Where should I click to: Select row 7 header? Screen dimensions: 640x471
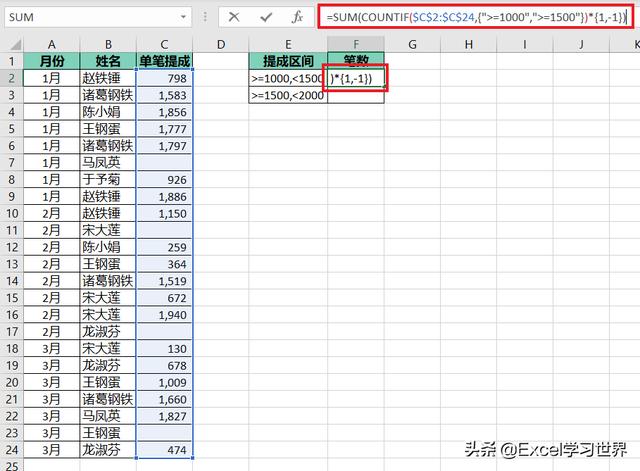pyautogui.click(x=11, y=162)
